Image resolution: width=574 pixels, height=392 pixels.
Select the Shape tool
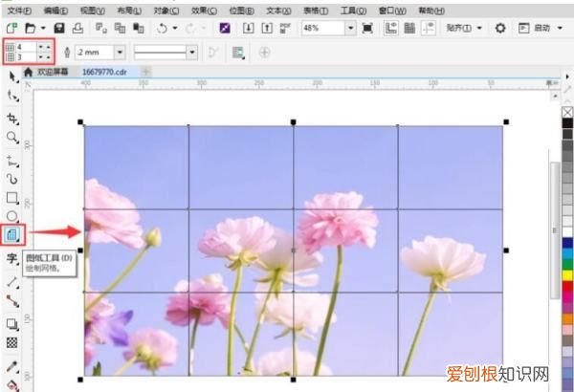pyautogui.click(x=12, y=96)
